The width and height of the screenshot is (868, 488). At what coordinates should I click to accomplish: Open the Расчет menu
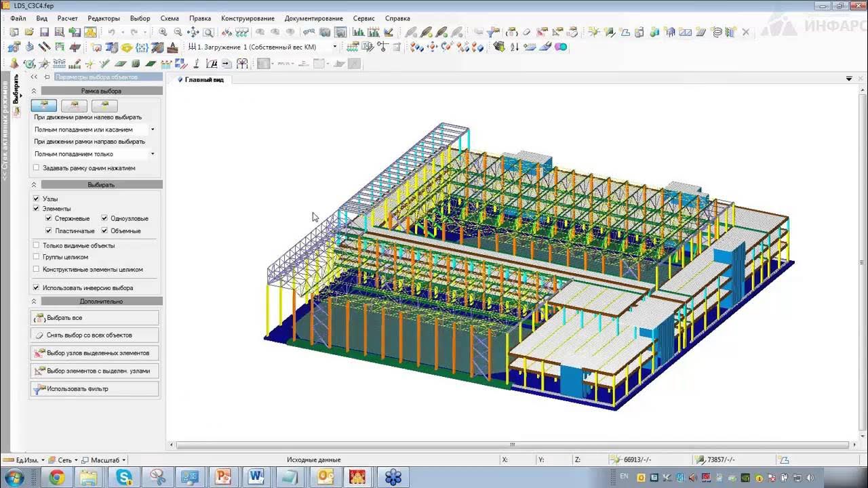[x=67, y=18]
